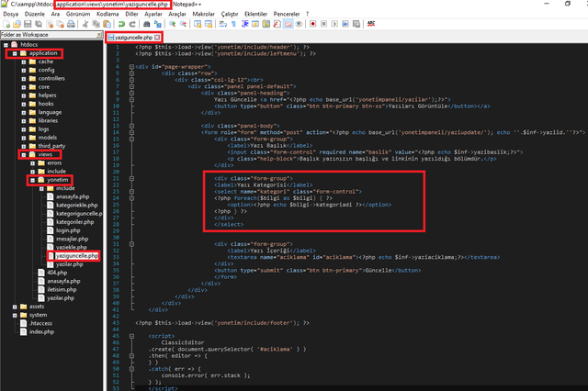Select kategoriler.php in the tree

click(x=75, y=222)
